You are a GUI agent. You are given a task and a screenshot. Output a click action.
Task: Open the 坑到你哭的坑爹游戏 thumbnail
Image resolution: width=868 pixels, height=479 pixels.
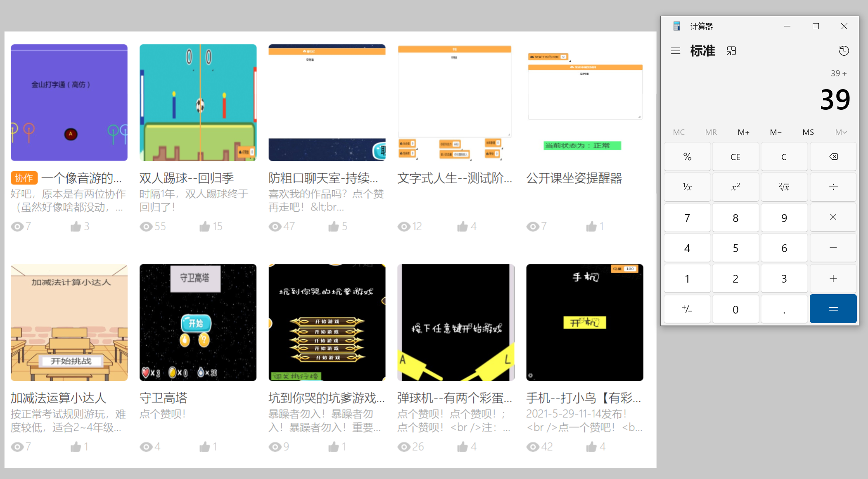tap(327, 322)
